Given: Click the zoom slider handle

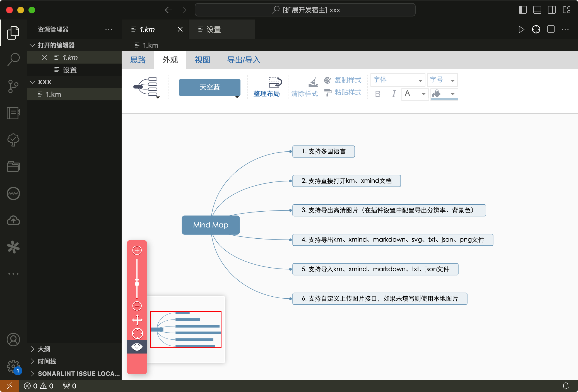Looking at the screenshot, I should click(x=137, y=284).
